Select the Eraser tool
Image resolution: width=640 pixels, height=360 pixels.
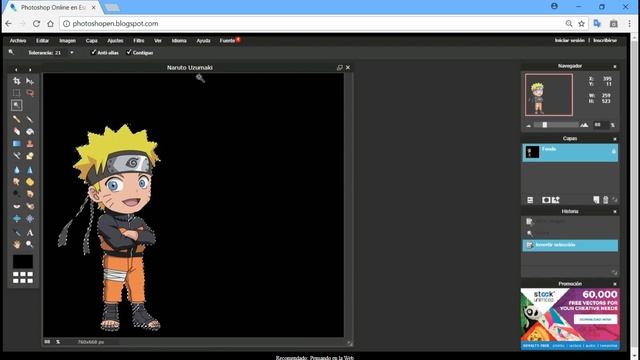pyautogui.click(x=16, y=131)
